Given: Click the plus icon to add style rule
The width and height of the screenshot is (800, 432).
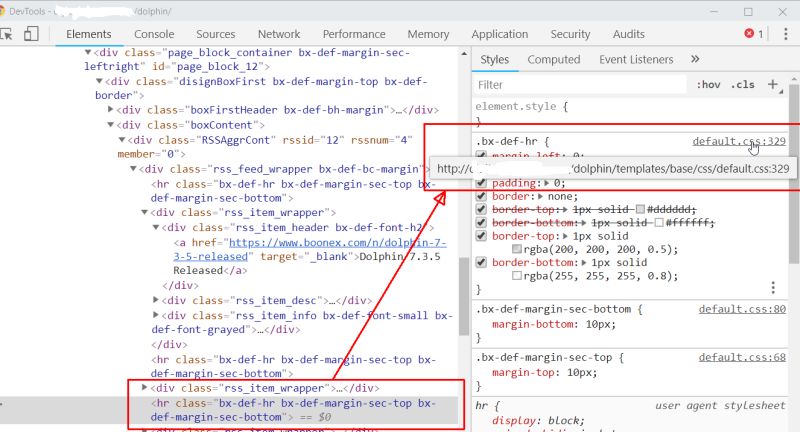Looking at the screenshot, I should point(772,85).
